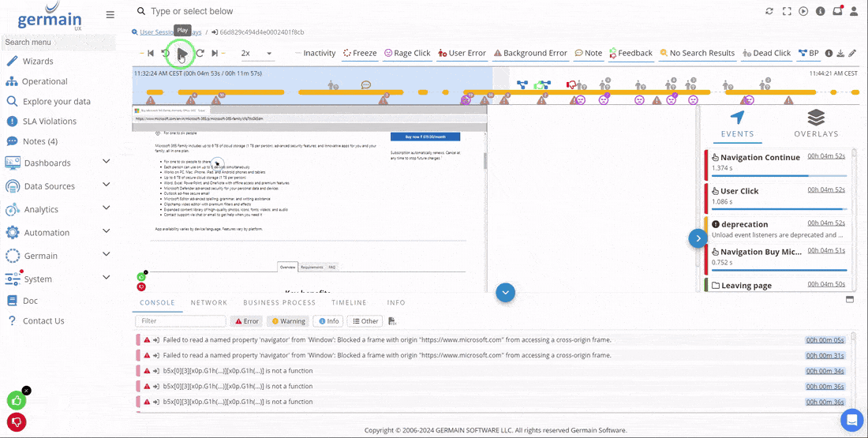Expand the Dashboards menu chevron
This screenshot has width=868, height=438.
tap(107, 161)
